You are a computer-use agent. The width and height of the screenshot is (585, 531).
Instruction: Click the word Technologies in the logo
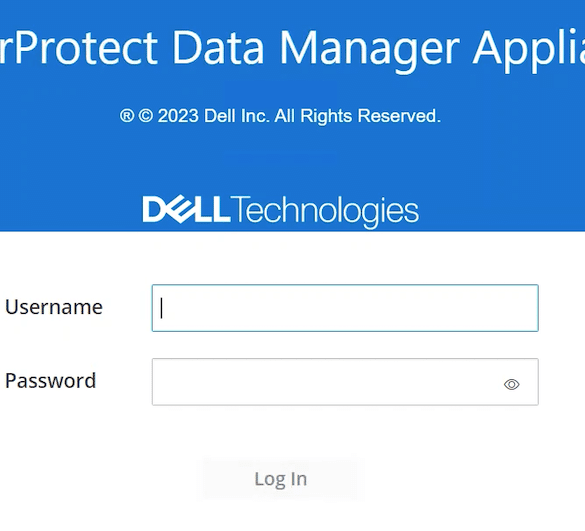(326, 212)
